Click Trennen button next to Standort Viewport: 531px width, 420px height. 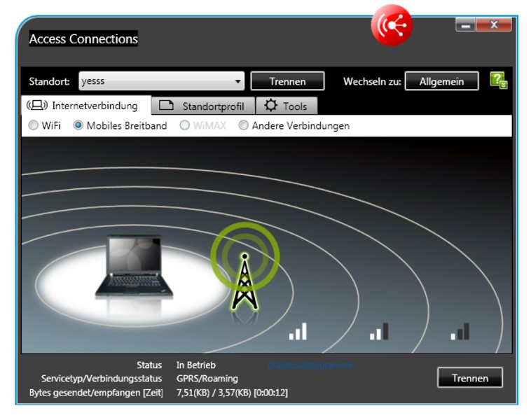pos(287,81)
